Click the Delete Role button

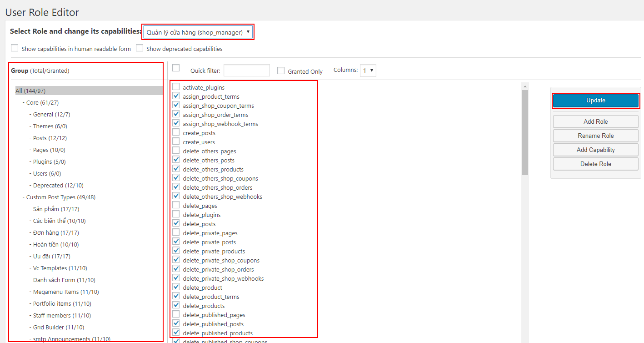(x=595, y=164)
